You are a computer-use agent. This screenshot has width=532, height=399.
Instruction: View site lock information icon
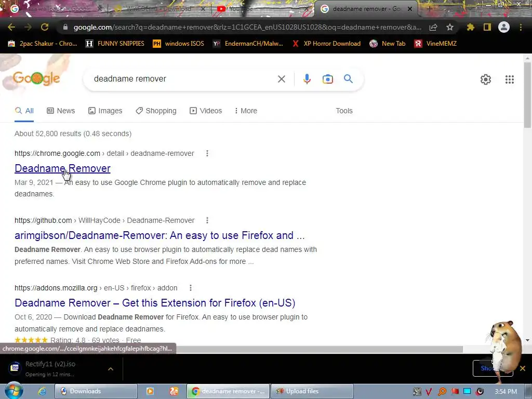coord(65,27)
